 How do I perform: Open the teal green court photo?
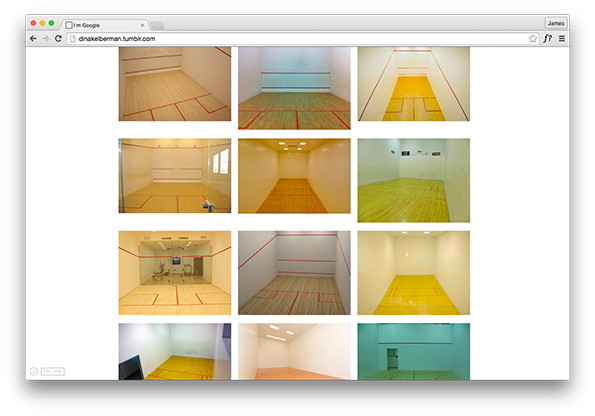click(414, 351)
